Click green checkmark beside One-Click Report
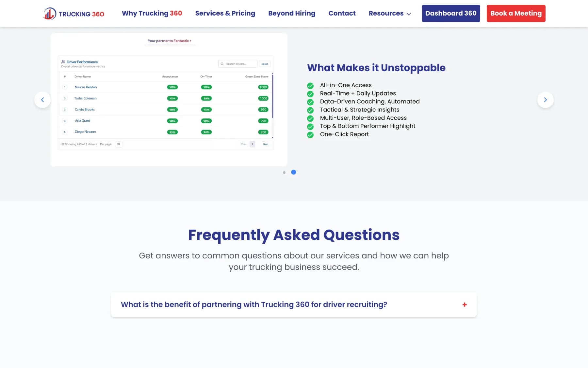The image size is (588, 368). pos(310,135)
